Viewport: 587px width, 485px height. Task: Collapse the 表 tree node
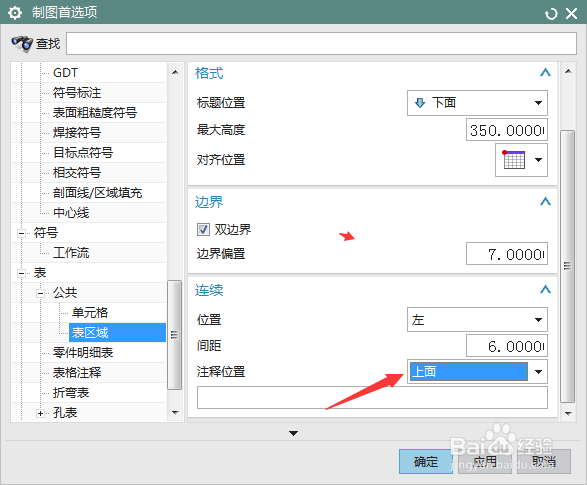[x=21, y=273]
